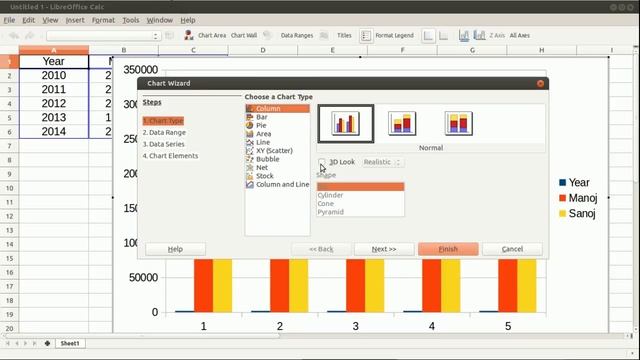Click the Manoj legend entry
Viewport: 640px width, 360px height.
[x=578, y=198]
